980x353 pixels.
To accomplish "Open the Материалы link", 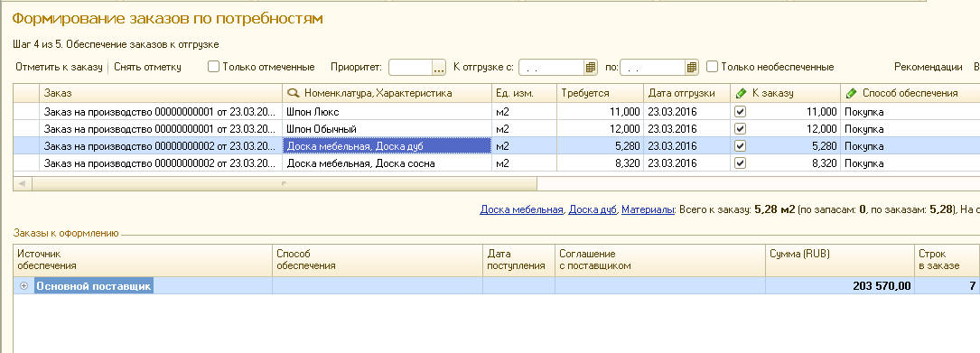I will point(648,210).
